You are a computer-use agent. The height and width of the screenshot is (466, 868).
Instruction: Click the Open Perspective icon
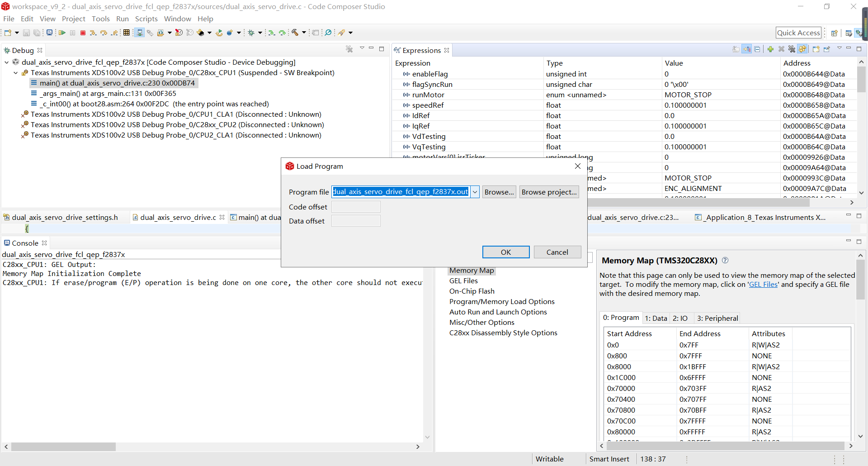[x=835, y=33]
